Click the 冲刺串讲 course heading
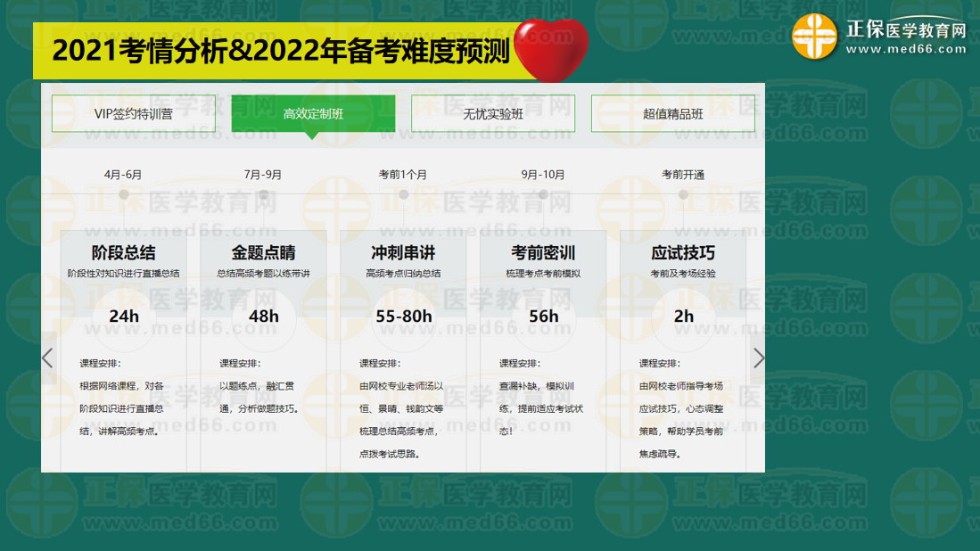This screenshot has height=551, width=980. (x=403, y=252)
